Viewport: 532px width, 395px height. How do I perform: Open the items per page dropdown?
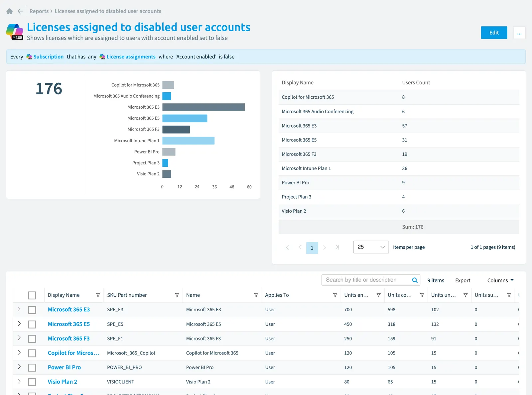[x=371, y=247]
